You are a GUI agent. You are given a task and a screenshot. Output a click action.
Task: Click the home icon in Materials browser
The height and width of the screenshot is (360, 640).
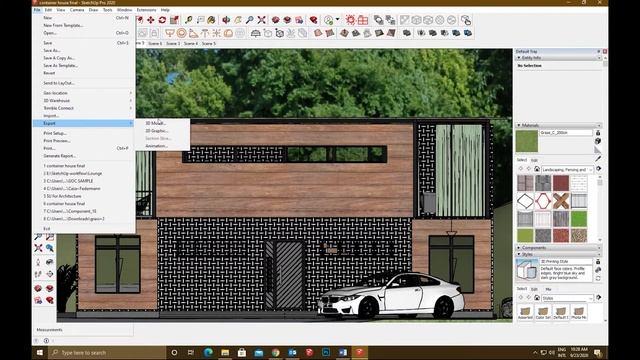point(537,169)
